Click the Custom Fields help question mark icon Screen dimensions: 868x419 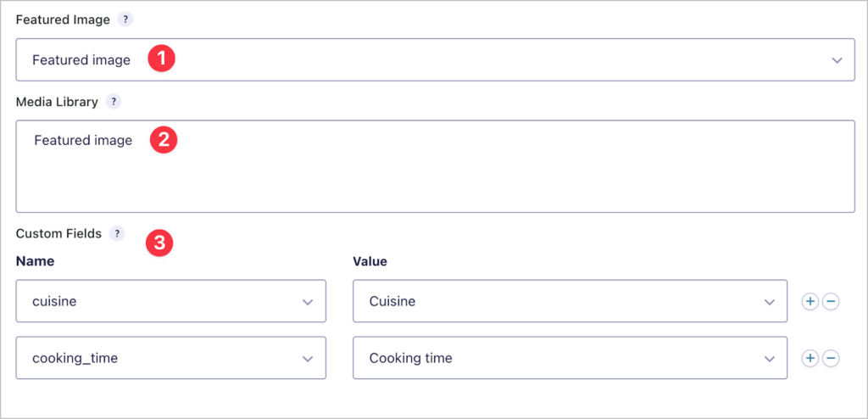(x=117, y=234)
